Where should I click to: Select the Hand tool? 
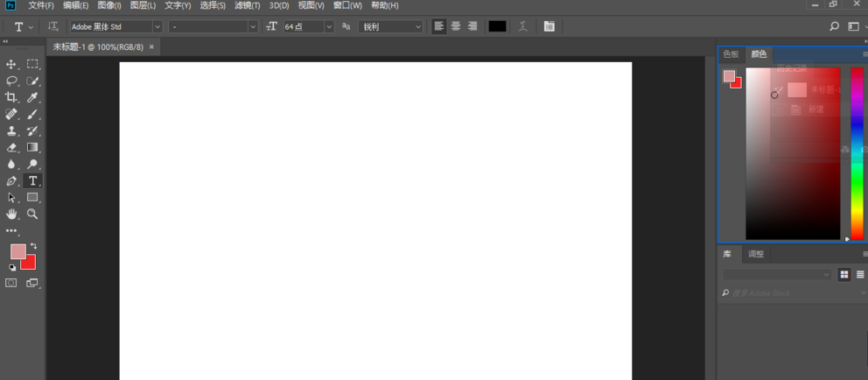(x=11, y=214)
